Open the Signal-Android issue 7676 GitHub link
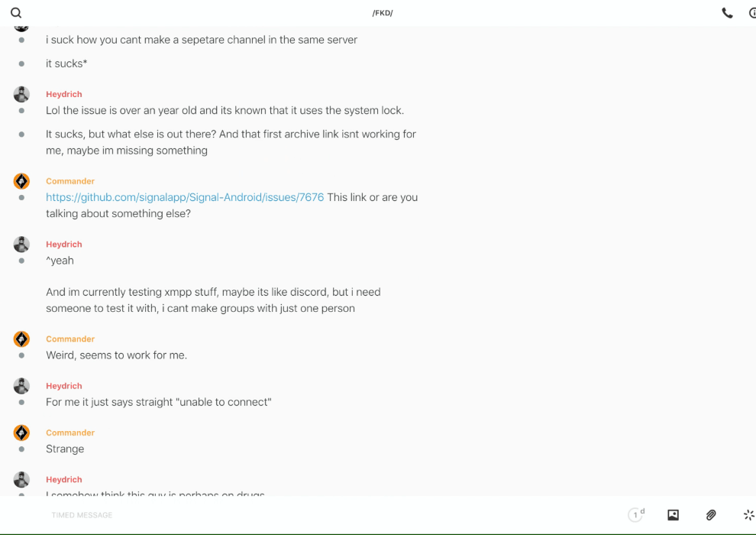 coord(185,197)
